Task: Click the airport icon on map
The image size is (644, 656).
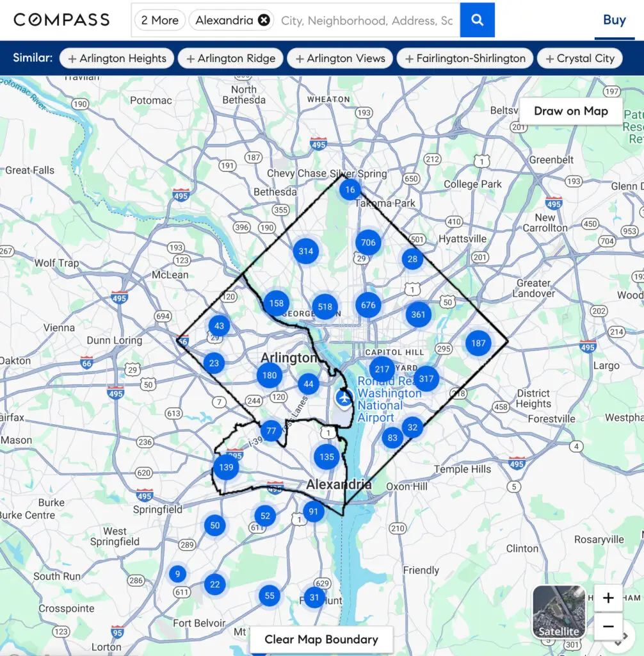Action: (x=344, y=398)
